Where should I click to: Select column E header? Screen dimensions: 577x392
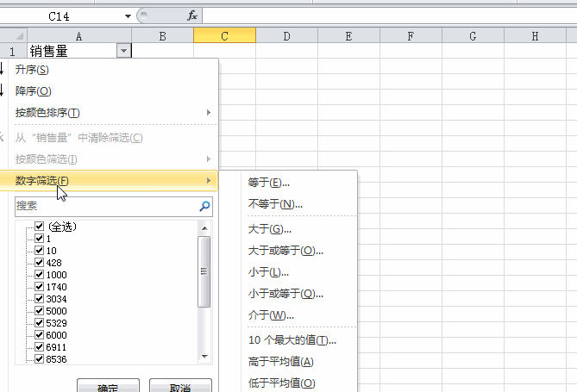[348, 36]
